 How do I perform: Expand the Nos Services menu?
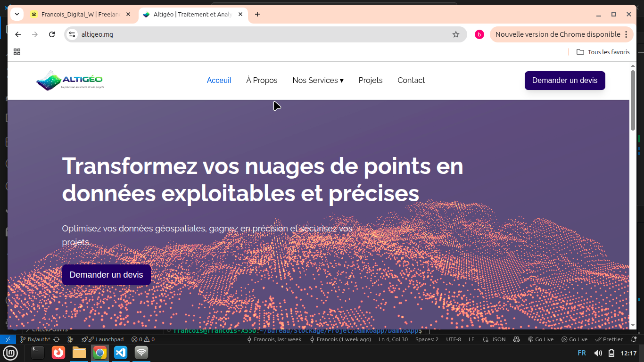point(318,81)
